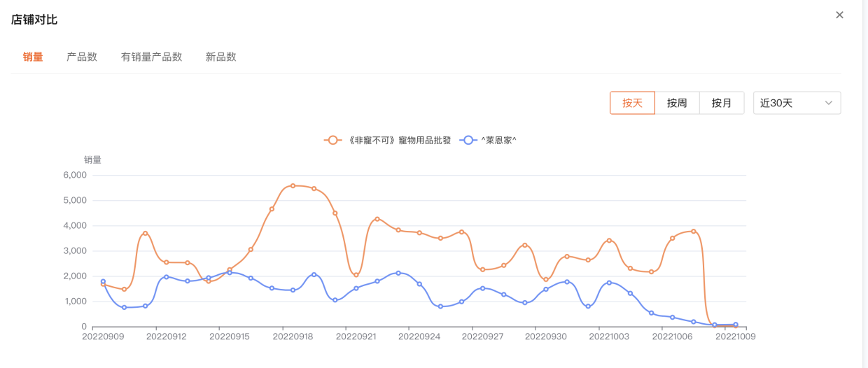Click blue data point at 20221009
Viewport: 868px width, 368px height.
(736, 324)
